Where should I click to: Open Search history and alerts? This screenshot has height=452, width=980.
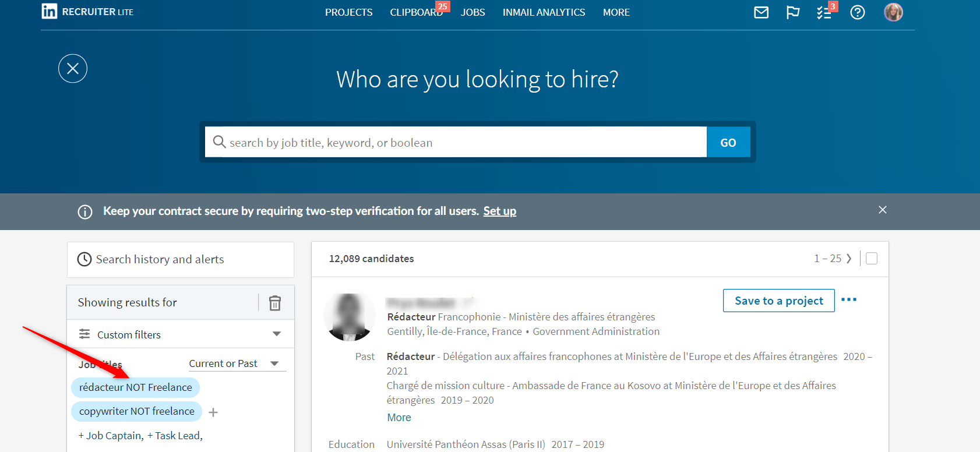(181, 259)
